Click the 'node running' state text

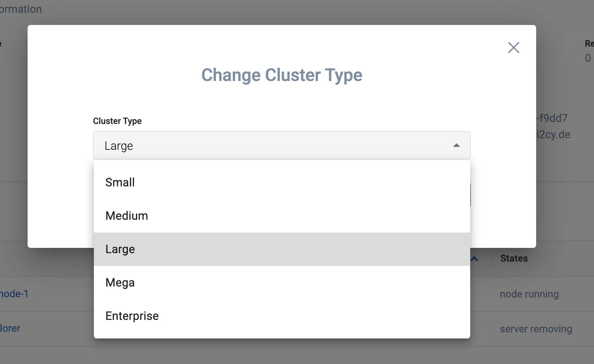point(529,294)
